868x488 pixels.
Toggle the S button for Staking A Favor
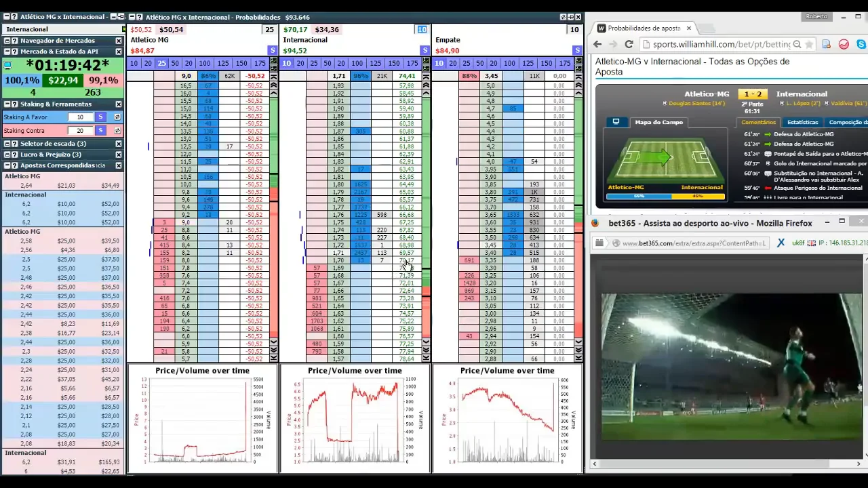tap(101, 117)
